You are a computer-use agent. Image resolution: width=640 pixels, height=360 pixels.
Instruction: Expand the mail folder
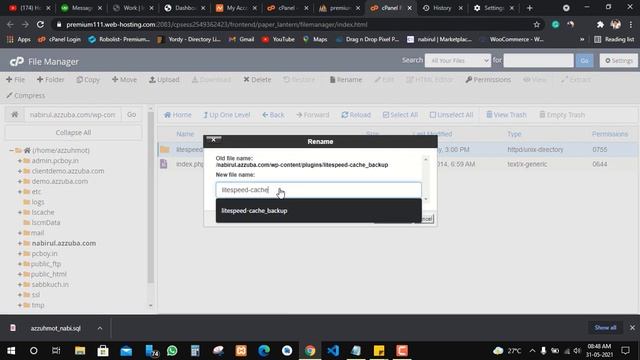pyautogui.click(x=20, y=233)
